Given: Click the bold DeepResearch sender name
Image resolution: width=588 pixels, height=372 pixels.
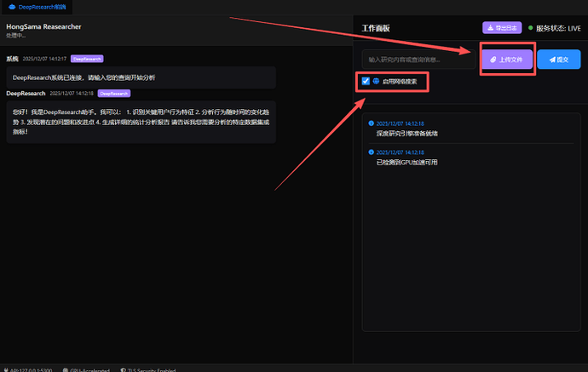Looking at the screenshot, I should click(26, 94).
